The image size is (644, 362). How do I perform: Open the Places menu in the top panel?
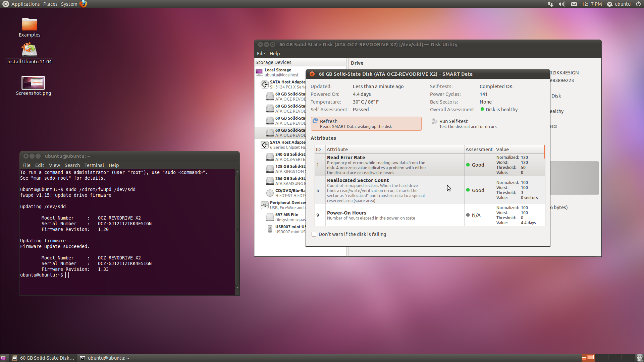tap(50, 4)
